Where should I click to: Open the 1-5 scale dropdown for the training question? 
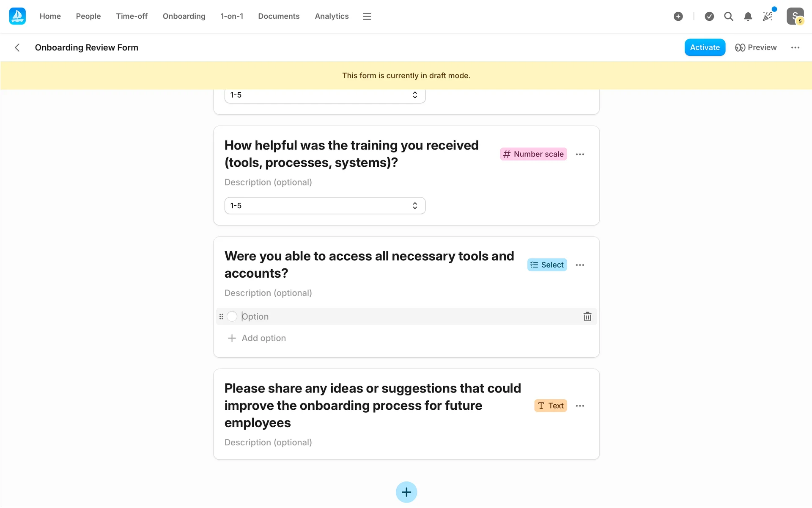324,206
